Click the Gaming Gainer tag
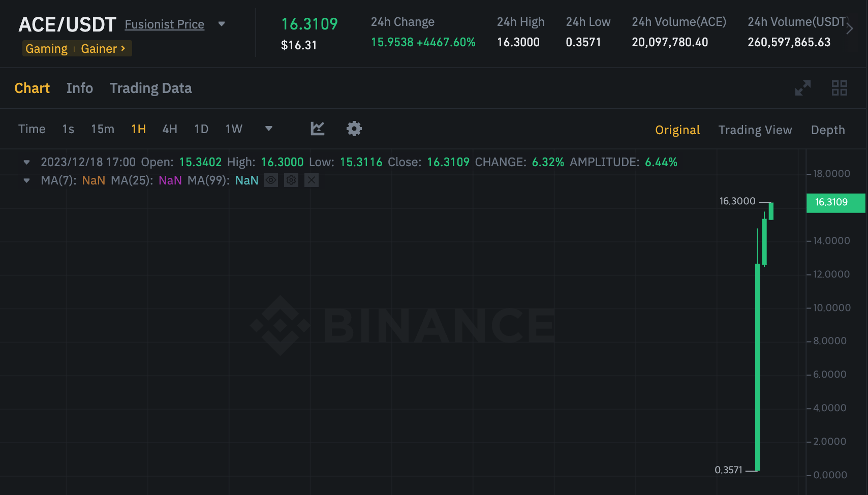Screen dimensions: 868x495 pos(77,49)
